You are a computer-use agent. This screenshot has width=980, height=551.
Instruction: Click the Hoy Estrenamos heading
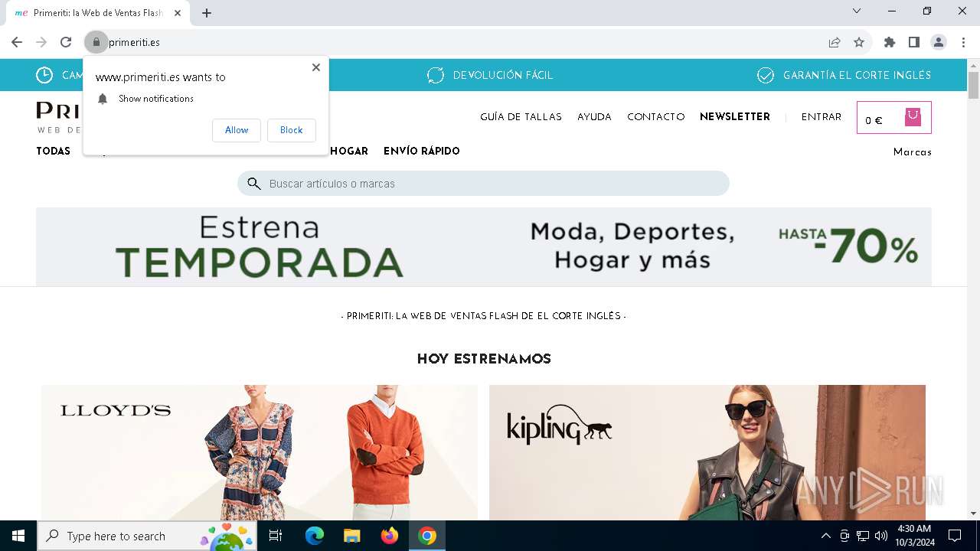(484, 359)
